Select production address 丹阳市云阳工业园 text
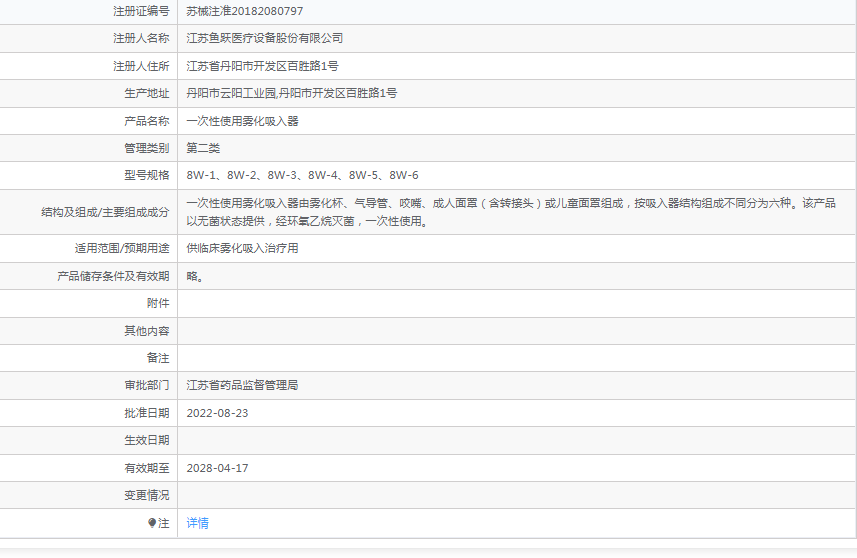The height and width of the screenshot is (558, 857). [231, 93]
